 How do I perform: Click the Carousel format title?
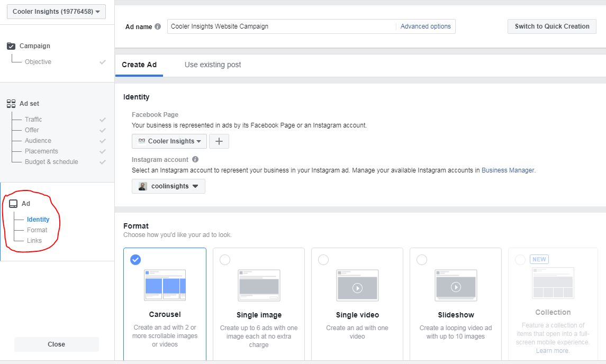(165, 315)
